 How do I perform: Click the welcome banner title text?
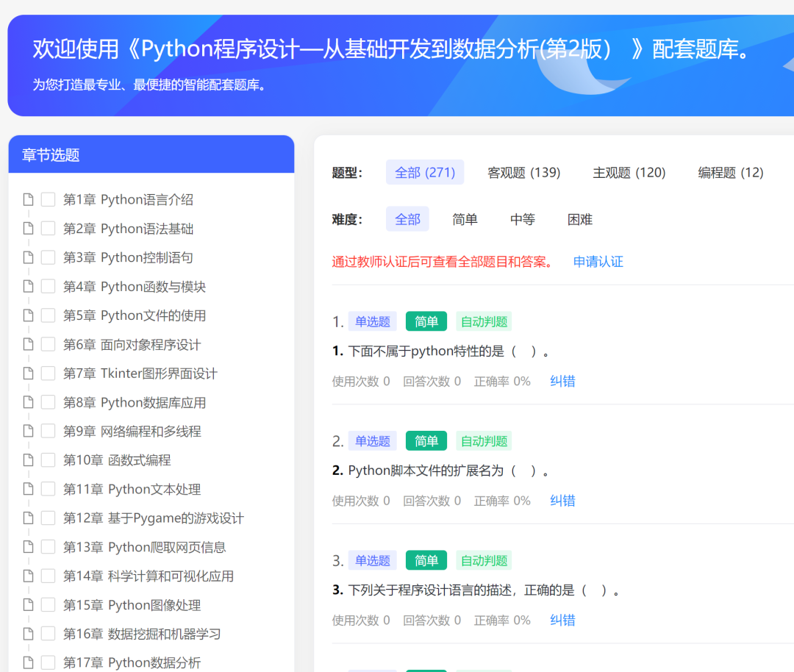[x=393, y=49]
